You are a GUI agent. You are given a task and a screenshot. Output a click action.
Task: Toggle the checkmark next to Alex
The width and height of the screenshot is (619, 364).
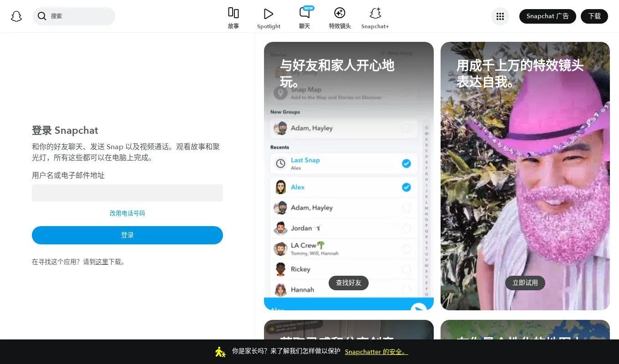[x=406, y=187]
